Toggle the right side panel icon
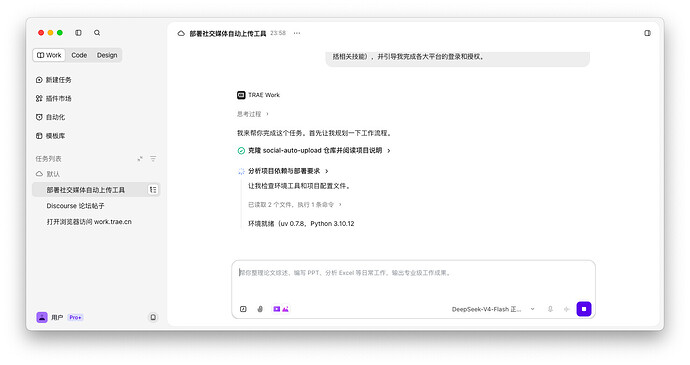This screenshot has width=690, height=365. (x=647, y=33)
